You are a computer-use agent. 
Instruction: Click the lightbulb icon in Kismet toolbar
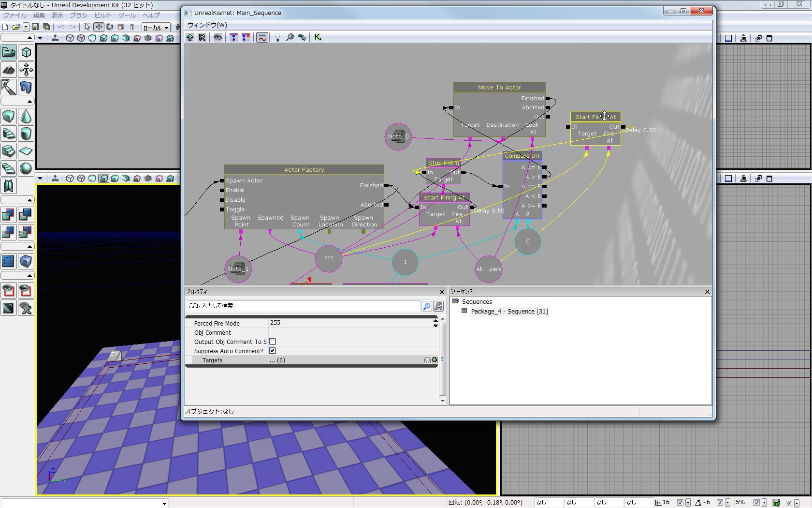tap(277, 37)
